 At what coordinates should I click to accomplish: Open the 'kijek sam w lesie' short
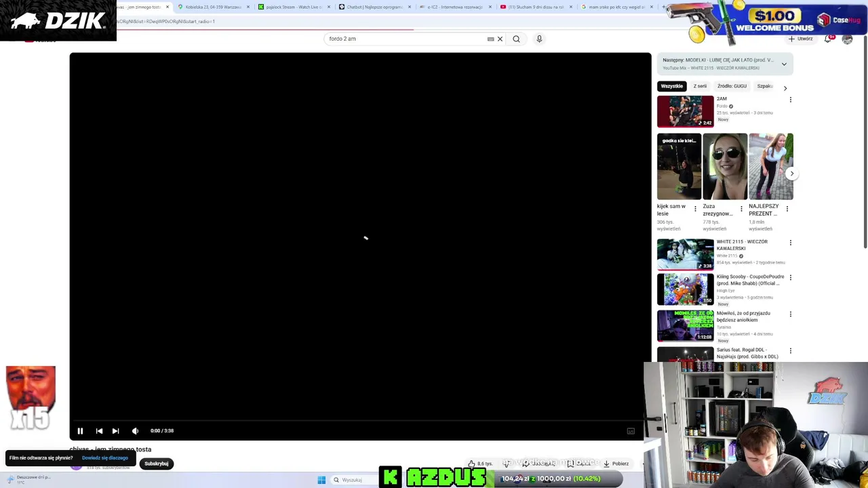point(679,167)
